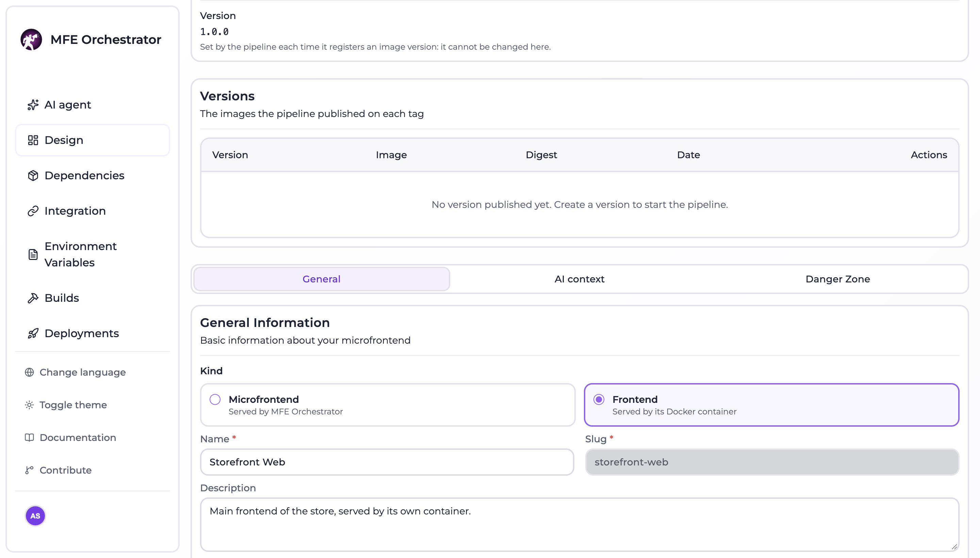This screenshot has width=980, height=558.
Task: Select the Microfrontend kind radio button
Action: [215, 399]
